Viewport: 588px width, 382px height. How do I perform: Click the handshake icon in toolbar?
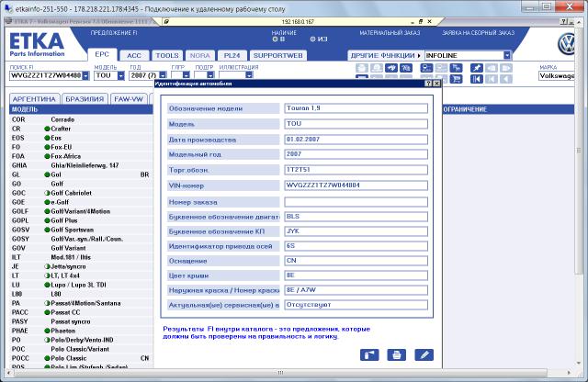[391, 68]
